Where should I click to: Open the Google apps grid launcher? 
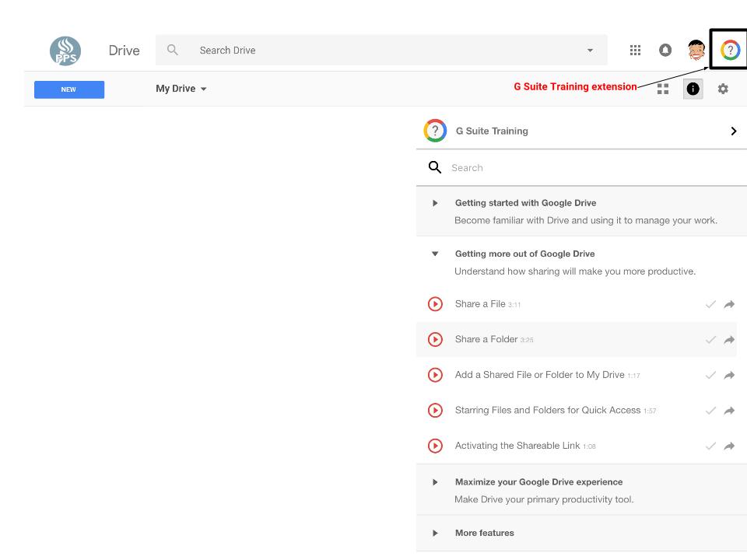[635, 51]
